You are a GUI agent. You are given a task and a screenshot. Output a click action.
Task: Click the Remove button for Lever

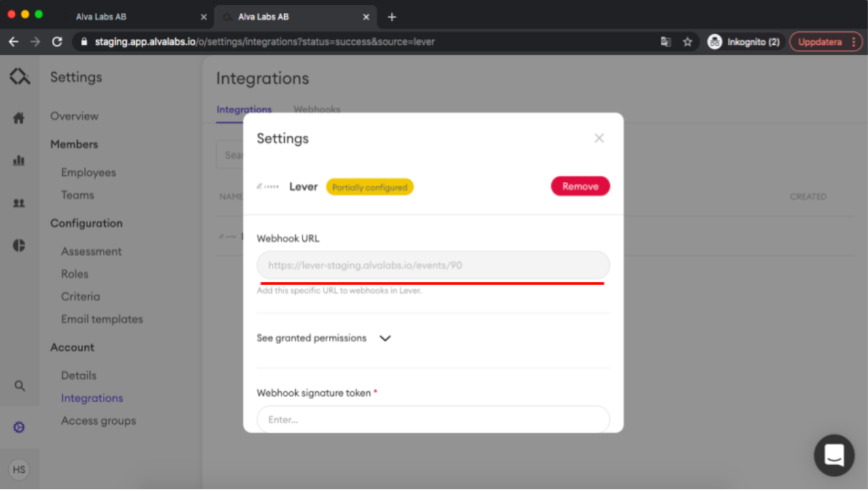(580, 186)
